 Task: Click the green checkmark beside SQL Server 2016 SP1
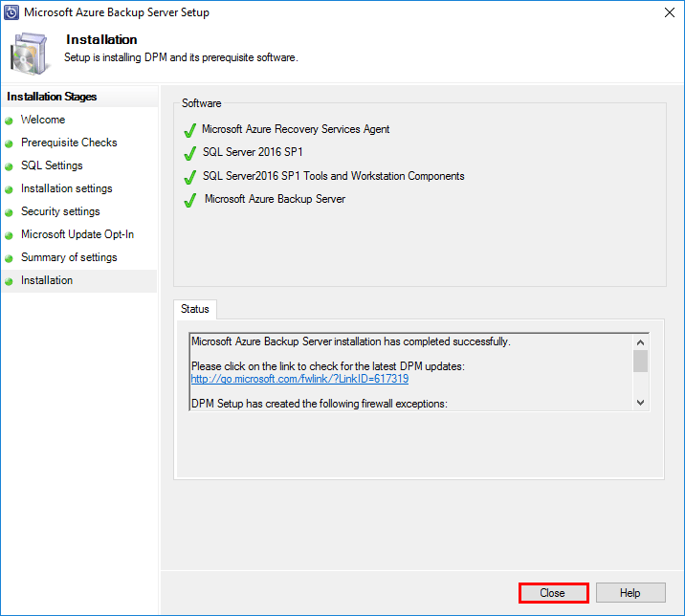(x=189, y=153)
